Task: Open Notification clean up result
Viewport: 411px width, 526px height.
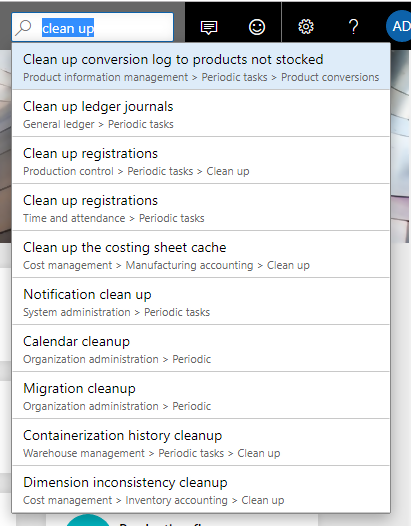Action: click(x=201, y=302)
